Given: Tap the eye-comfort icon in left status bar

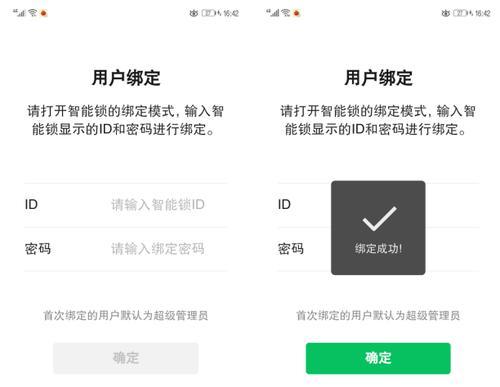Looking at the screenshot, I should pyautogui.click(x=194, y=13).
